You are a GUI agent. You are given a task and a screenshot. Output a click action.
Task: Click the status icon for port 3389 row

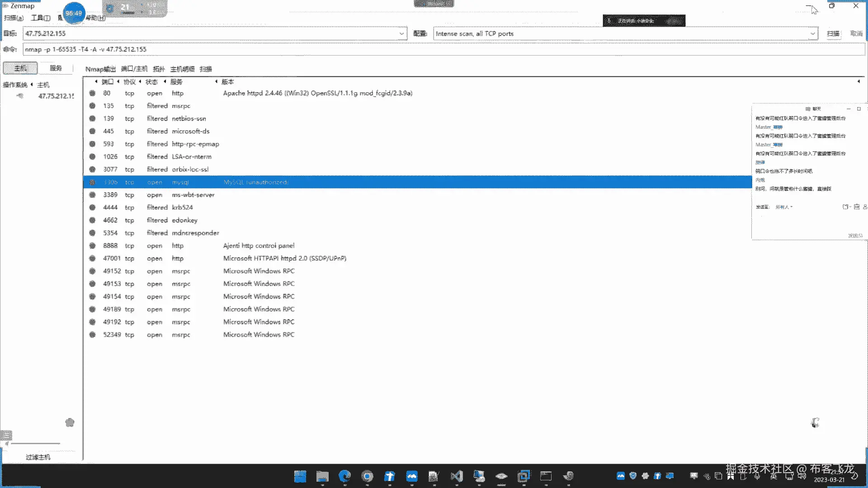click(92, 195)
